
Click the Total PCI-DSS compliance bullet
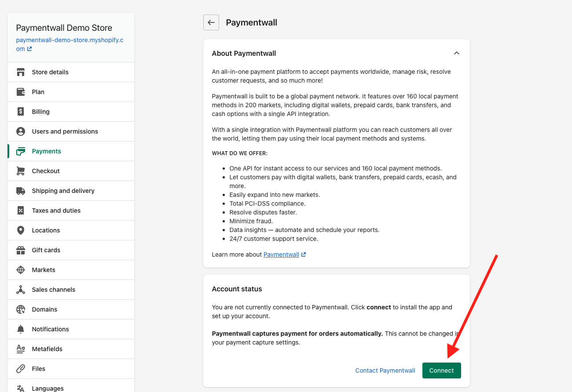pos(268,203)
